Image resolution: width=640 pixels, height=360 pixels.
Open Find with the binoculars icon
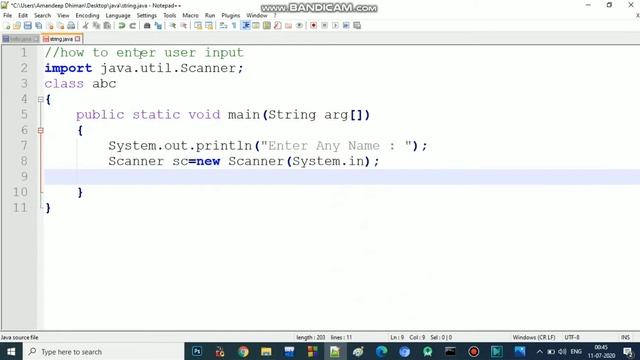pyautogui.click(x=147, y=26)
